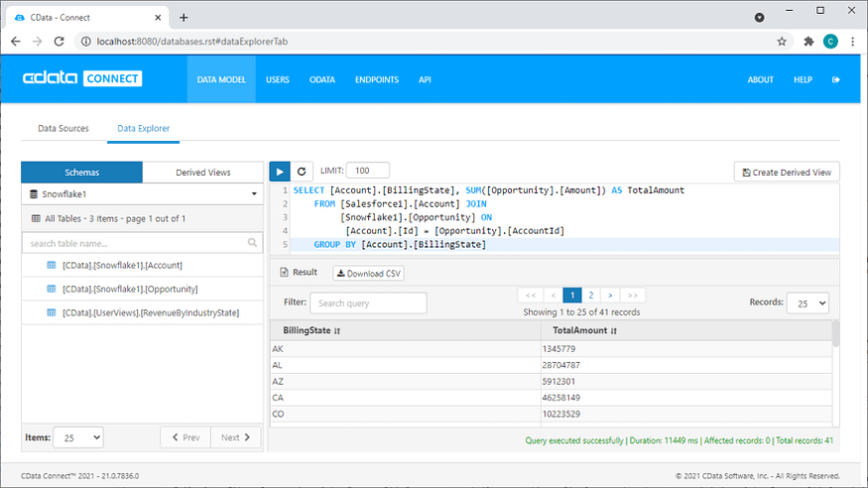Open the Items per page dropdown
The height and width of the screenshot is (488, 868).
click(78, 437)
